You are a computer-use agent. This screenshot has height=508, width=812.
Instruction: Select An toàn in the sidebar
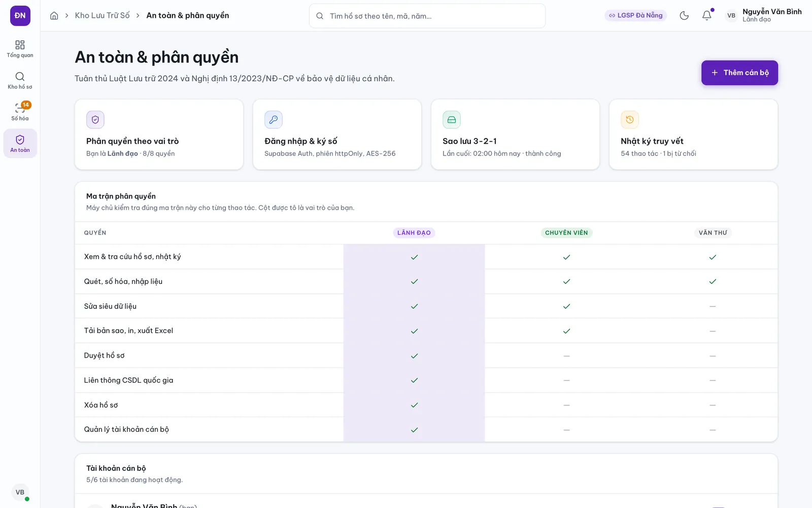pos(20,143)
